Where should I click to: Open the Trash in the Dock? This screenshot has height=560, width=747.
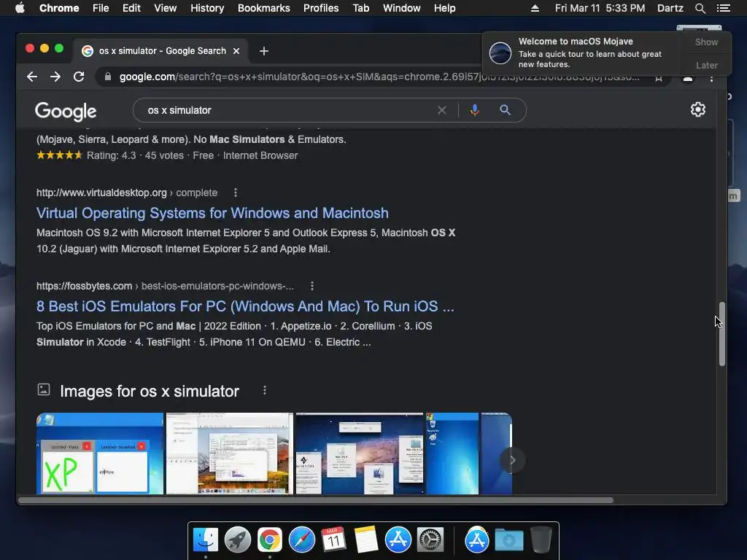541,540
